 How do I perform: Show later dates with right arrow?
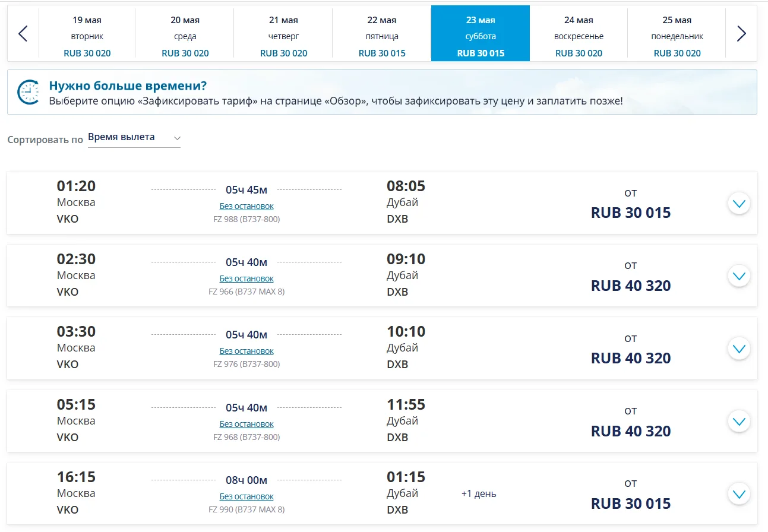741,34
